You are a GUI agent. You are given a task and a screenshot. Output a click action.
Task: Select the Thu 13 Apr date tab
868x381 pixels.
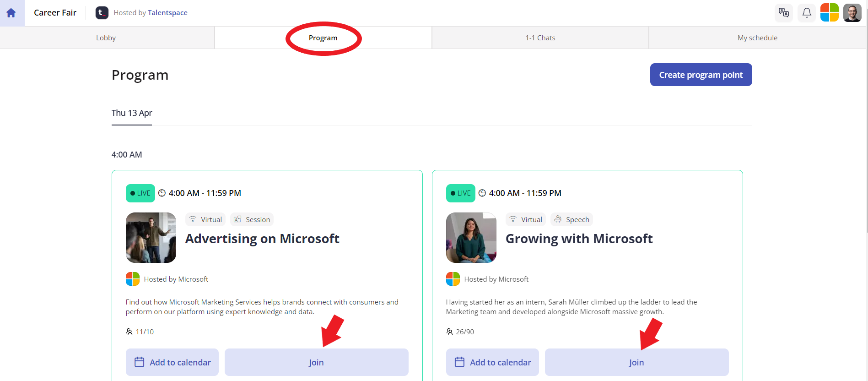coord(132,113)
